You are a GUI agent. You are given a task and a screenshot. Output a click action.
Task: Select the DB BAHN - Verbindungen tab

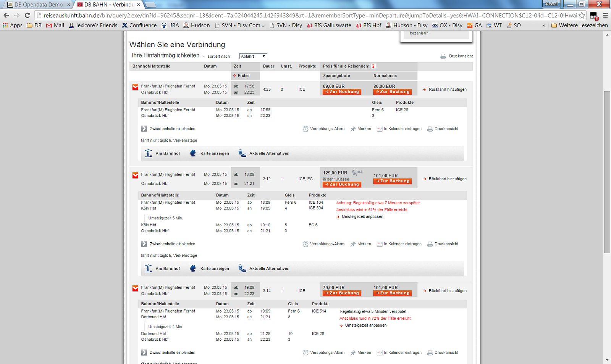(108, 5)
